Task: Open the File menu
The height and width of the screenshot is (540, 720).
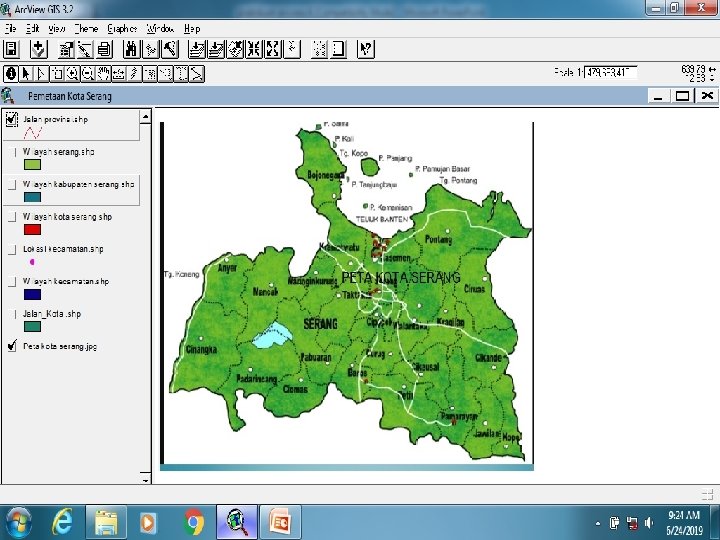Action: point(11,28)
